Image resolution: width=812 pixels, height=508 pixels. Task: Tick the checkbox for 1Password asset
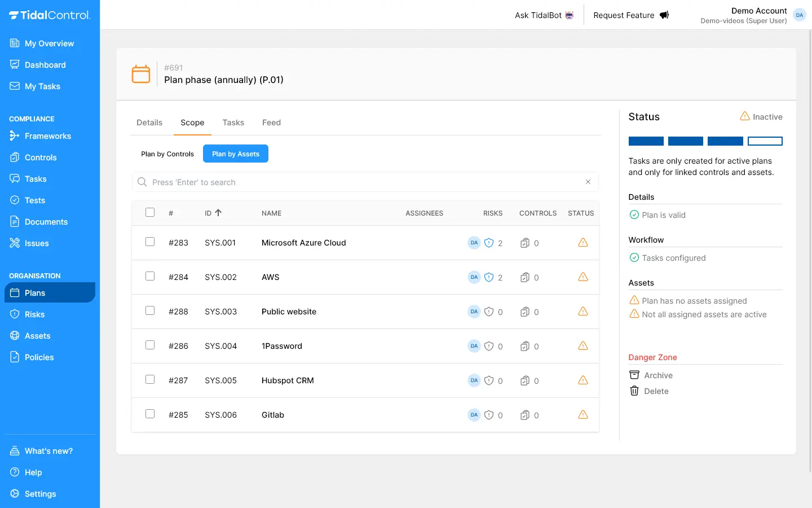pos(150,345)
